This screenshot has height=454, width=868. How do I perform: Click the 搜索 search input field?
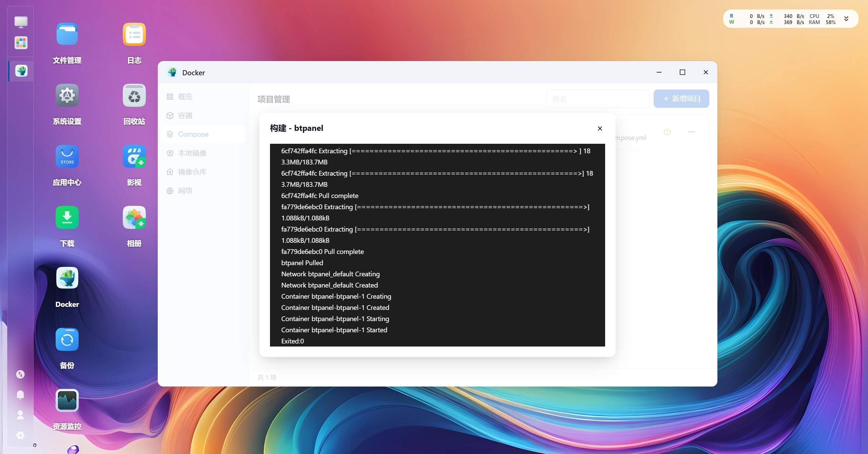click(x=597, y=99)
